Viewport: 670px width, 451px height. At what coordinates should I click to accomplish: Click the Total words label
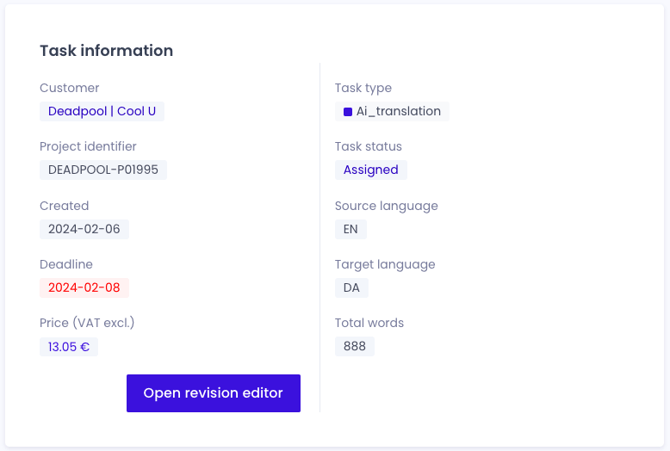pyautogui.click(x=369, y=323)
